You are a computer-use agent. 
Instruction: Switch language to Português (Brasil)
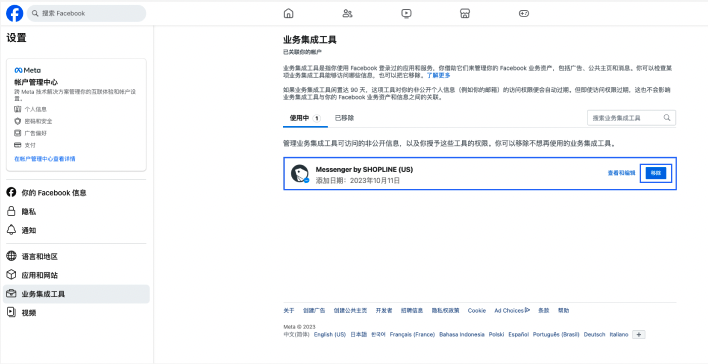(556, 335)
